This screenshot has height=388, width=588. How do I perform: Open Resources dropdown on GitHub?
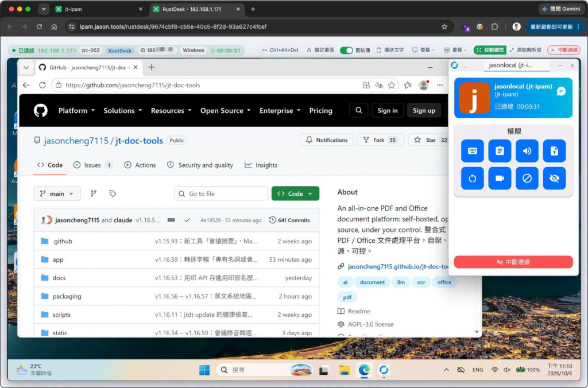pos(171,111)
